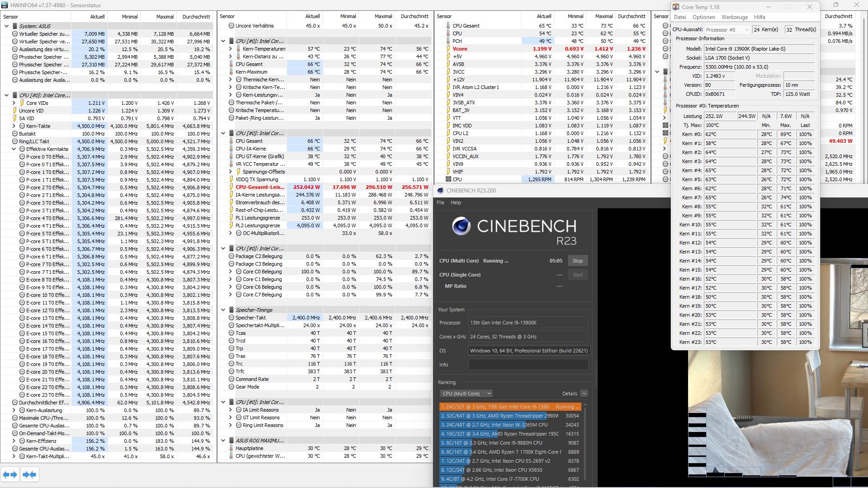Click the Modell field showing Intel Core i9 13900K
Screen dimensions: 868x488
point(759,49)
